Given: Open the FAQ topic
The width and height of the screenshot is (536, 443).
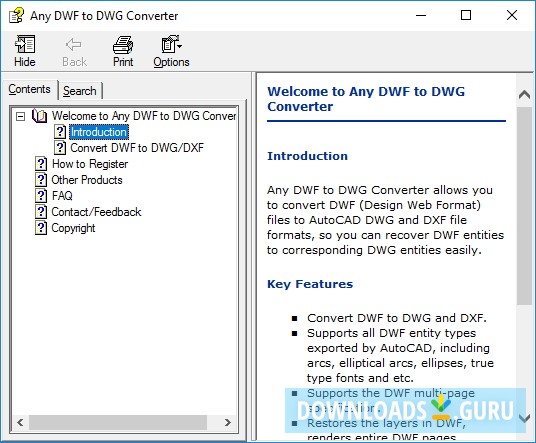Looking at the screenshot, I should point(62,196).
